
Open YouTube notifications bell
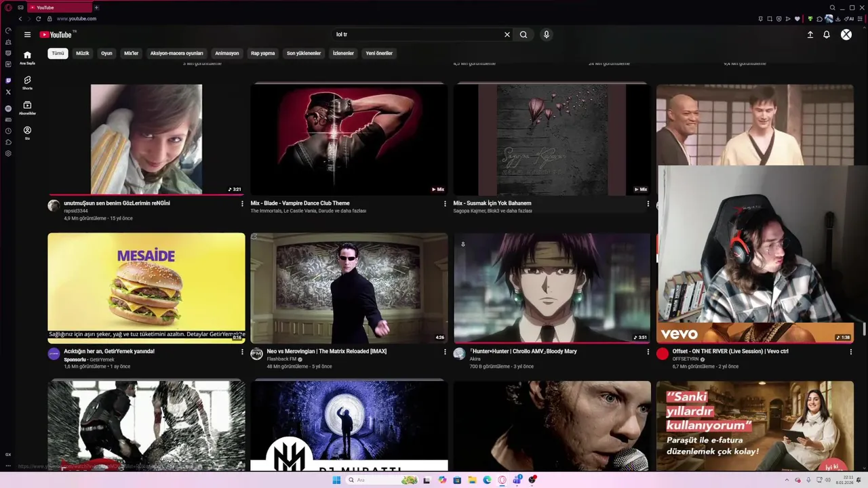click(827, 35)
